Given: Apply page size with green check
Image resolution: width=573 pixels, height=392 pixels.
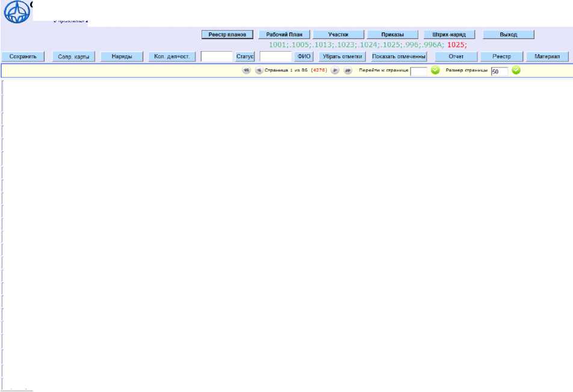Looking at the screenshot, I should (516, 70).
